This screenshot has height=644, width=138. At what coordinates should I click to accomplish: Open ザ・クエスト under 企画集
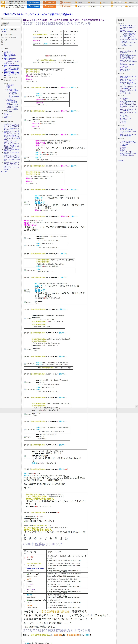pos(10,112)
